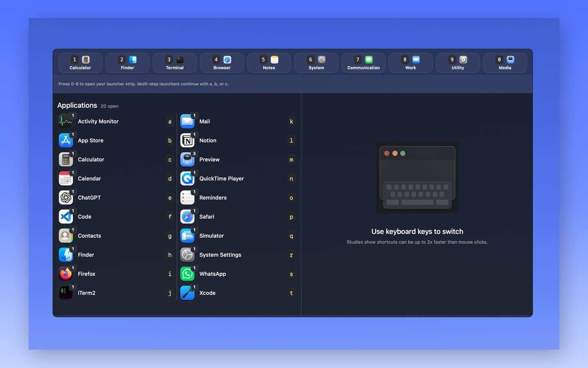The width and height of the screenshot is (588, 368).
Task: Select the 'Firefox' name text
Action: [x=87, y=274]
